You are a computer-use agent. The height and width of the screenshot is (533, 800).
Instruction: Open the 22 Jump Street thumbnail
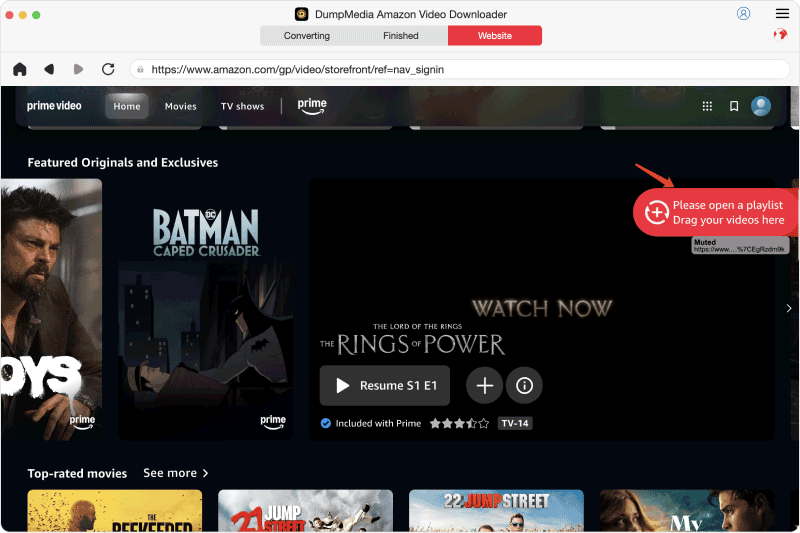click(x=496, y=510)
